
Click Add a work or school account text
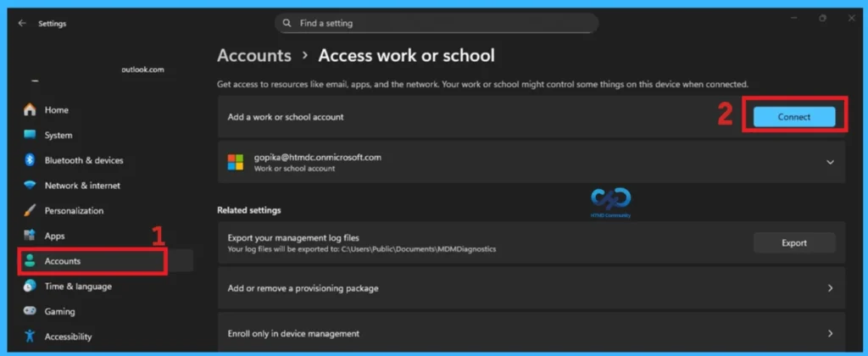(286, 117)
